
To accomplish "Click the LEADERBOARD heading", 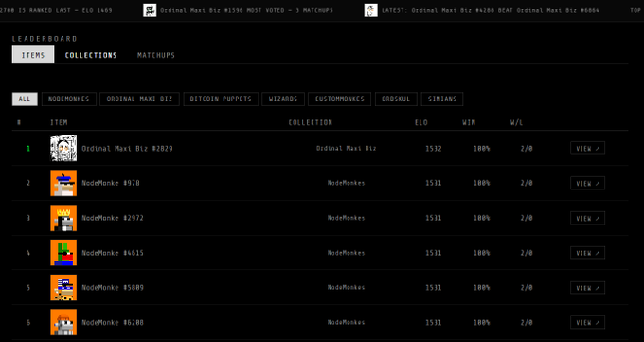I will [45, 39].
